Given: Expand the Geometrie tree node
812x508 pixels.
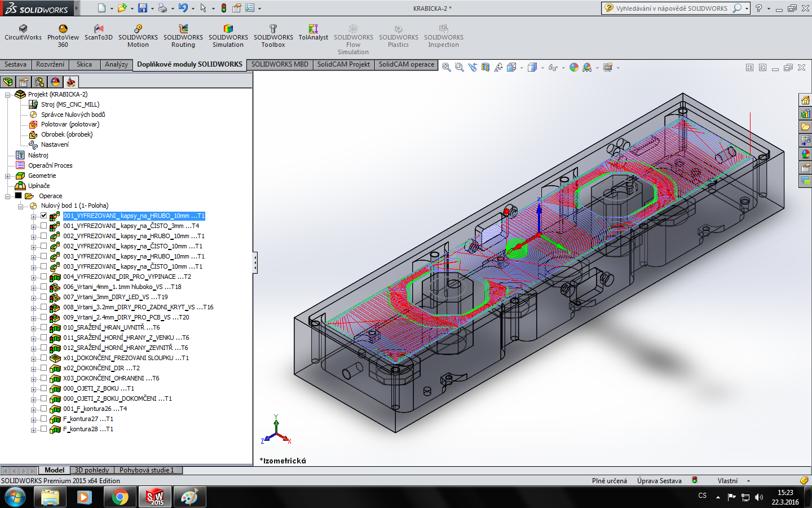Looking at the screenshot, I should [8, 176].
